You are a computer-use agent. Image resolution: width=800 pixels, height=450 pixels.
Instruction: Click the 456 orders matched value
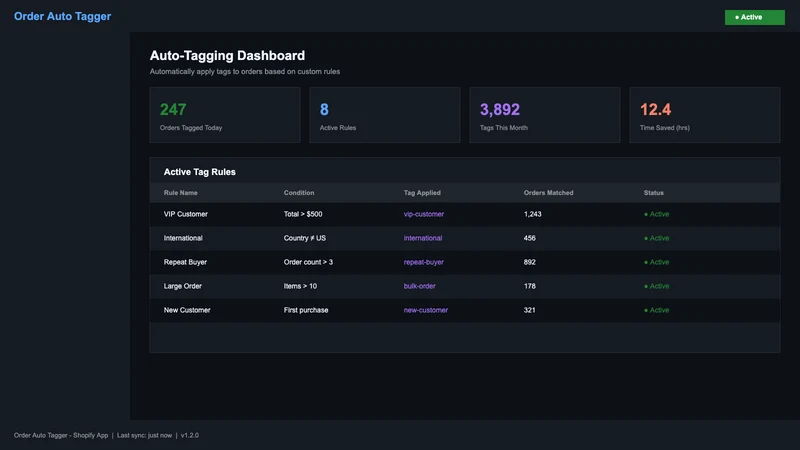tap(530, 238)
